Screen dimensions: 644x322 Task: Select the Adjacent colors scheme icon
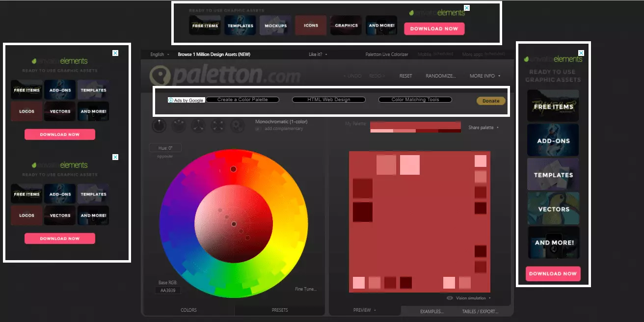[179, 126]
